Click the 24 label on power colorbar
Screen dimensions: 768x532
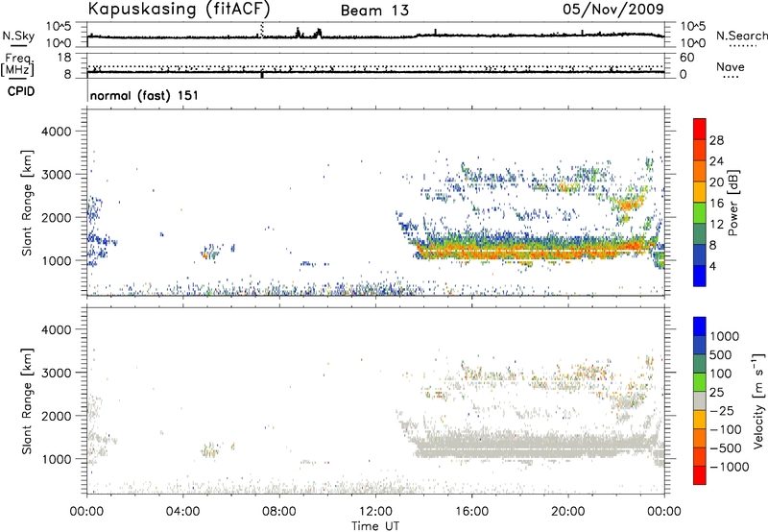(716, 161)
